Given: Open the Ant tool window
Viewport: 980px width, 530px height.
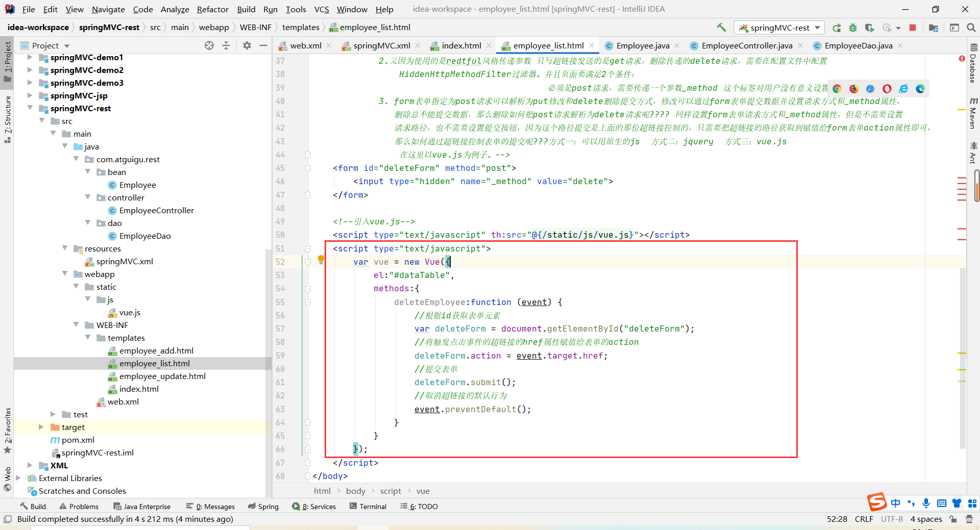Looking at the screenshot, I should [x=973, y=153].
